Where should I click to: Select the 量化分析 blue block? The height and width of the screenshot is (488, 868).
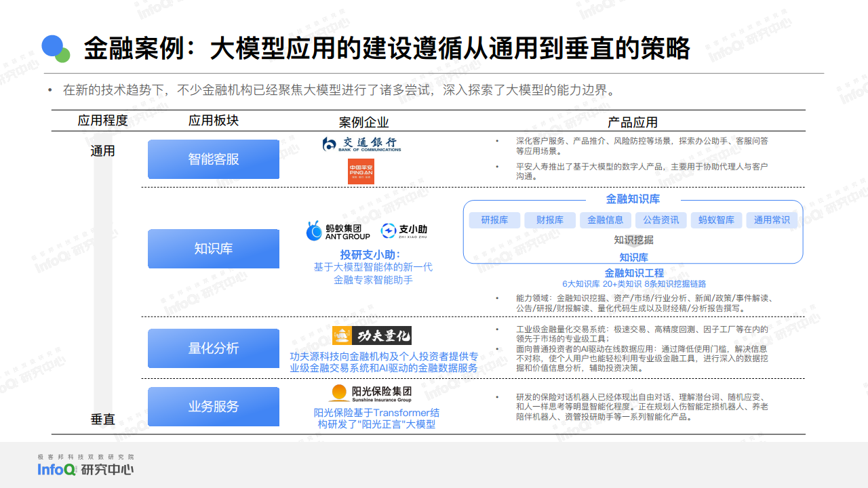[x=214, y=348]
